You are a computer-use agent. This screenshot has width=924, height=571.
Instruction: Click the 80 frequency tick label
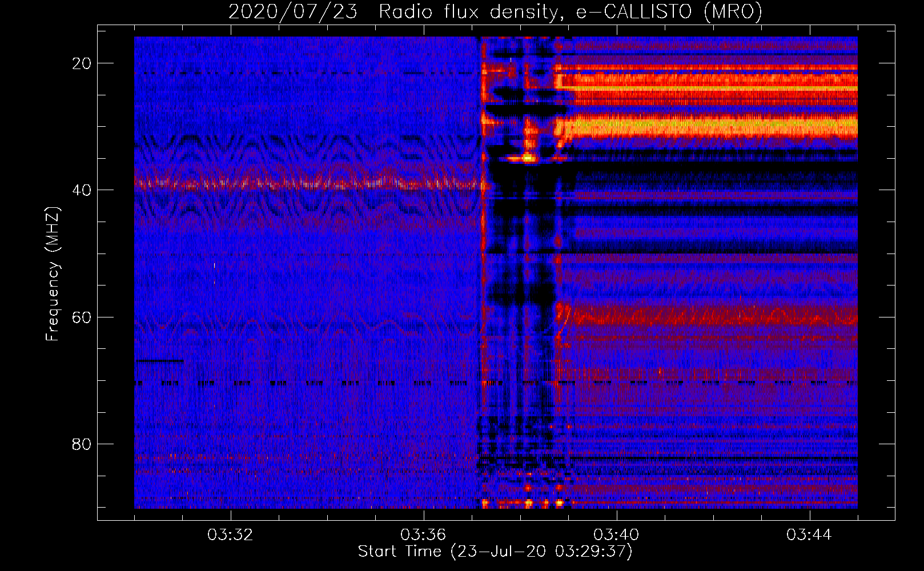82,444
